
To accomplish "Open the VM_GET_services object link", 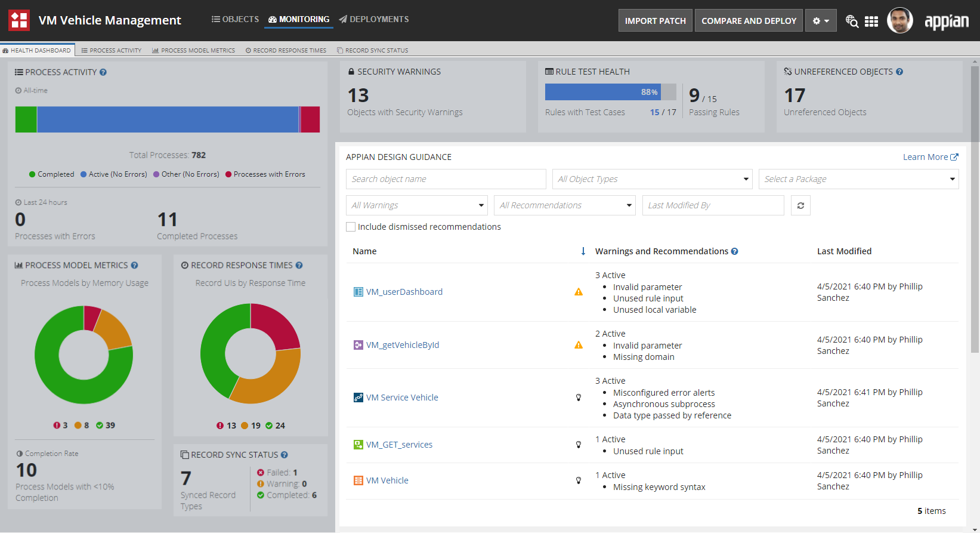I will click(399, 445).
